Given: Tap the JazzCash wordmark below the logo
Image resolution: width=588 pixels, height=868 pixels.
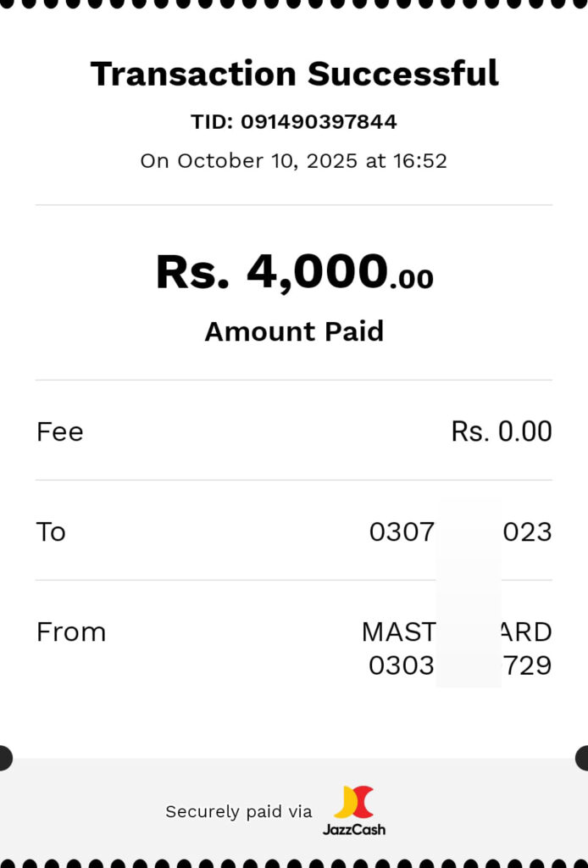Looking at the screenshot, I should pyautogui.click(x=354, y=829).
